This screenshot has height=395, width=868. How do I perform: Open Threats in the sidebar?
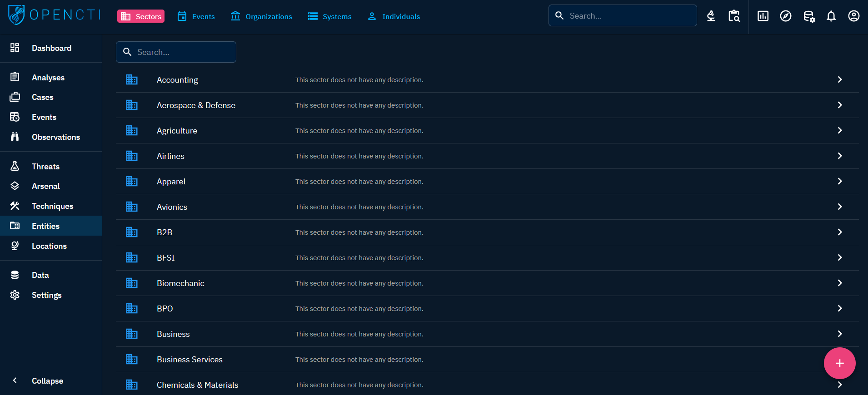click(x=45, y=167)
